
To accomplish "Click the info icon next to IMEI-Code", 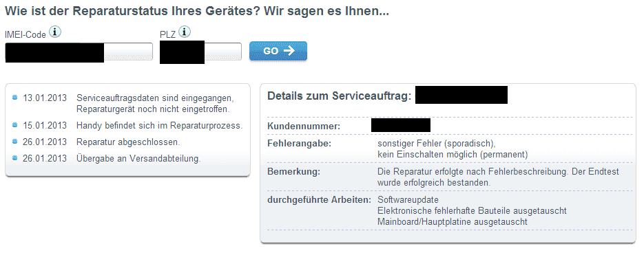I will click(x=55, y=32).
